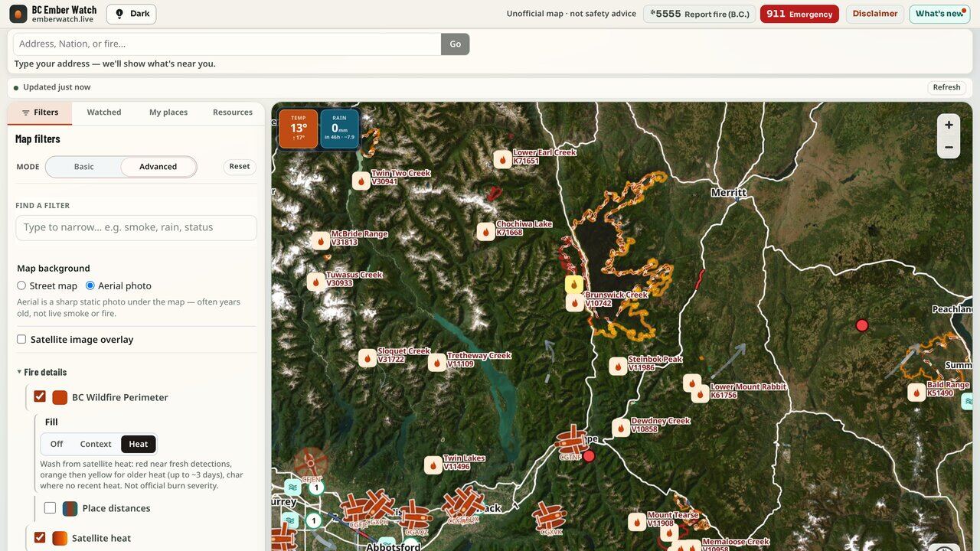
Task: Open the Watched tab
Action: (104, 112)
